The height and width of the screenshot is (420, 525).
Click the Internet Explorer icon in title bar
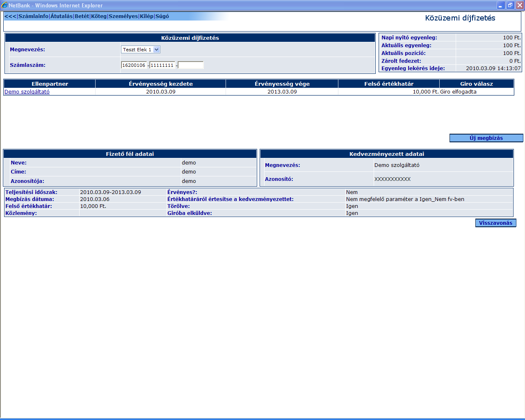(x=5, y=5)
